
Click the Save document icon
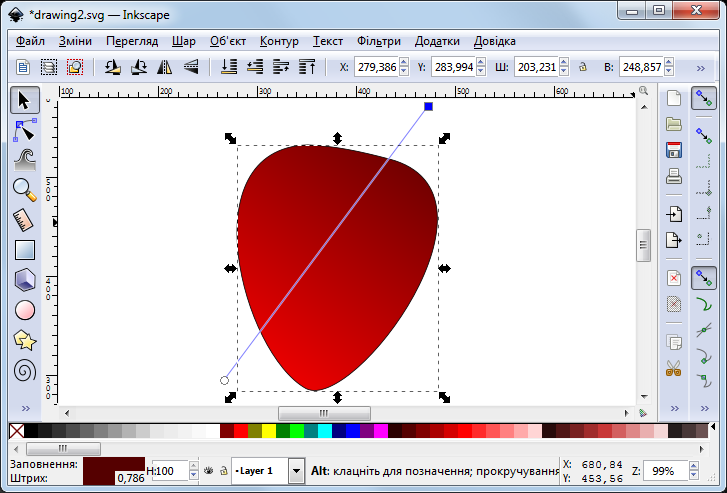674,150
